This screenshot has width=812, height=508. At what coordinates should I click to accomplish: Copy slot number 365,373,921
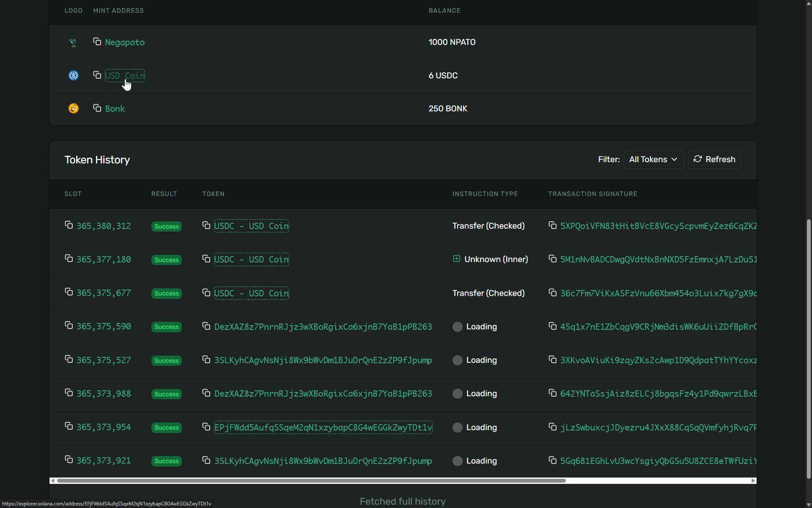pos(69,460)
